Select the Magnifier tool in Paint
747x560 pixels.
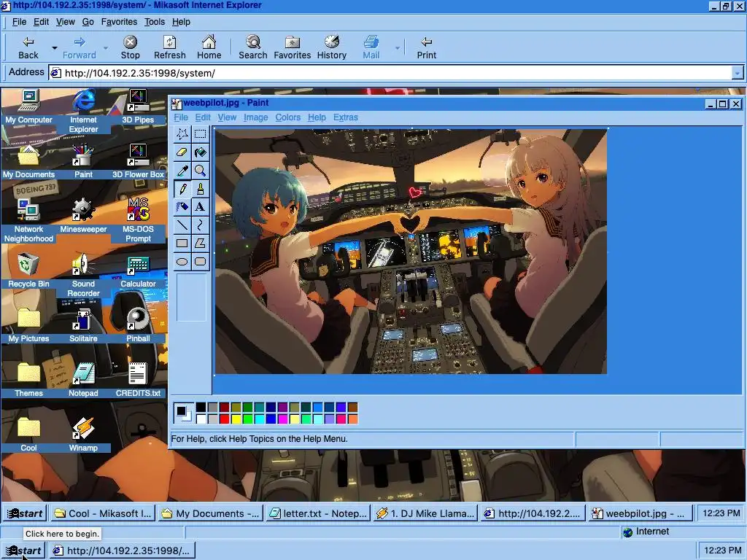click(201, 171)
